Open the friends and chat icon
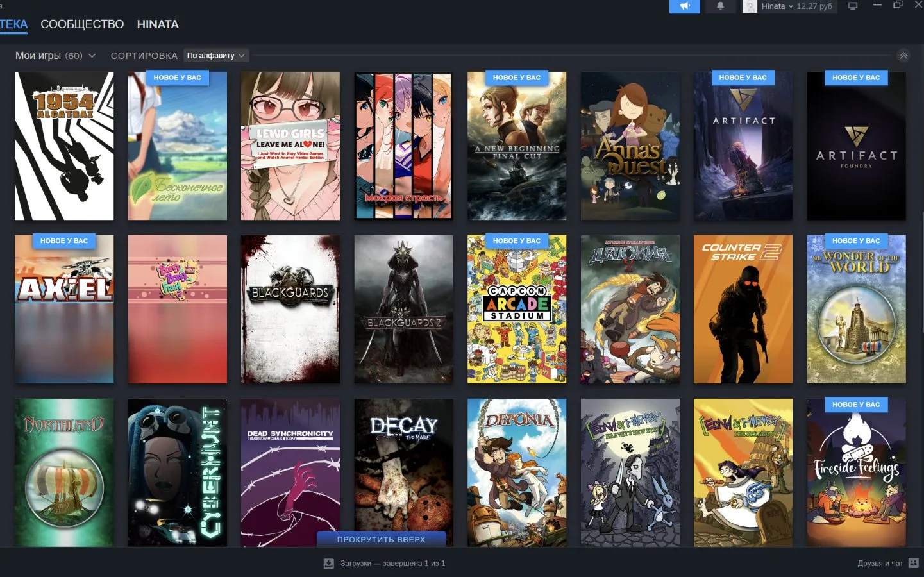This screenshot has height=577, width=924. click(x=914, y=563)
